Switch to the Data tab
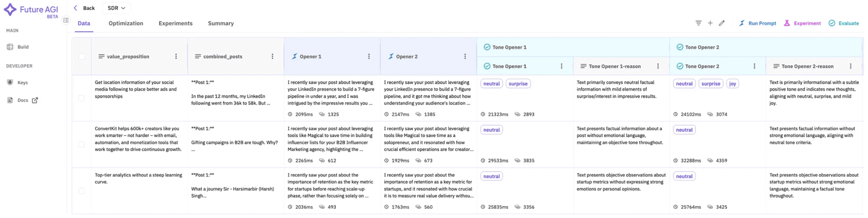The image size is (868, 218). [x=84, y=23]
